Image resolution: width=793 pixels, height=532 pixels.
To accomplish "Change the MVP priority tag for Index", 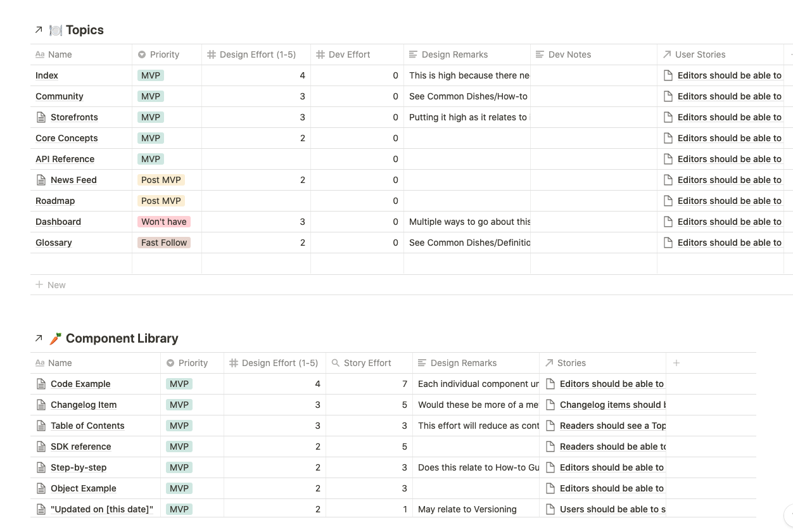I will [151, 75].
